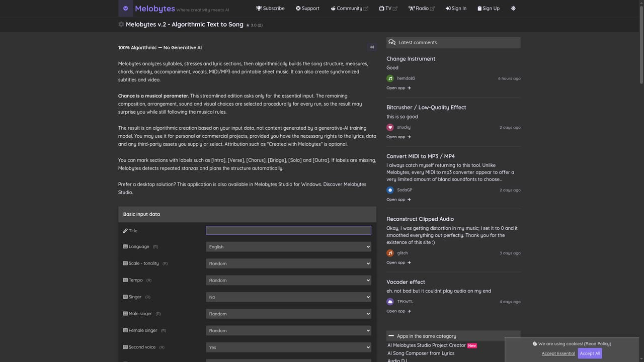Open the Scale - tonality dropdown

coord(288,263)
